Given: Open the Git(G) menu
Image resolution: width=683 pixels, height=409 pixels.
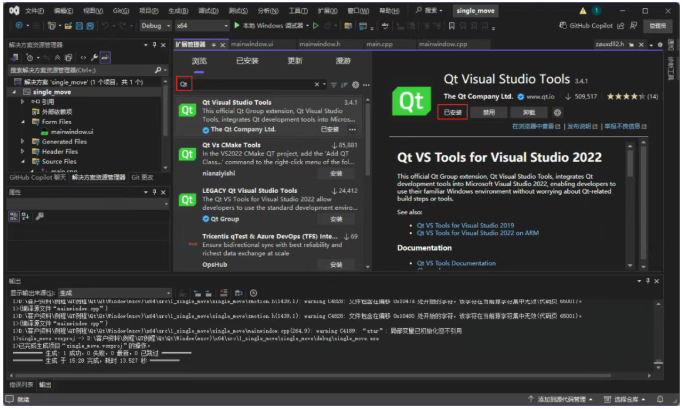Looking at the screenshot, I should tap(121, 11).
